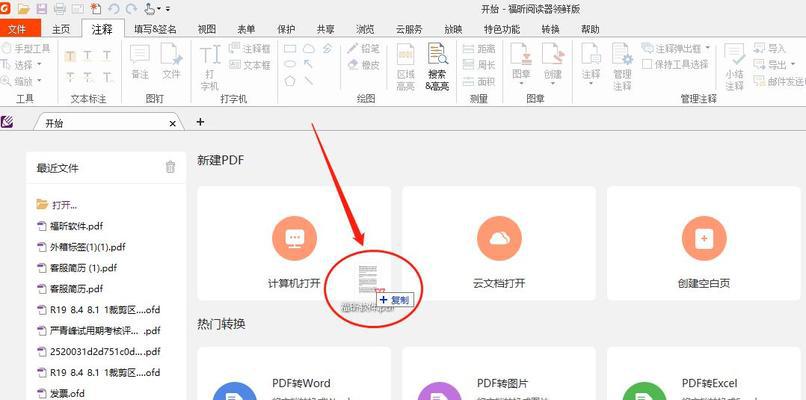Open the 注释弹出框 dropdown

[707, 48]
